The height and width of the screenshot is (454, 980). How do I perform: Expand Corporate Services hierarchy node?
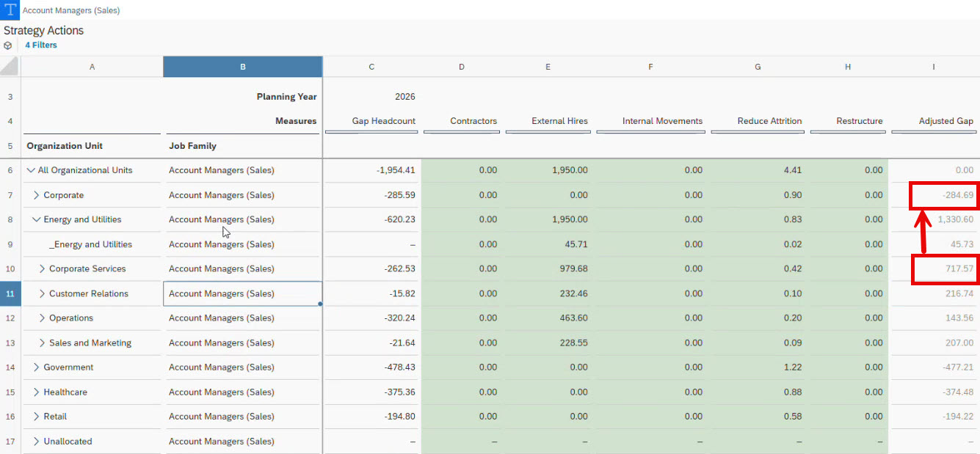click(x=42, y=269)
